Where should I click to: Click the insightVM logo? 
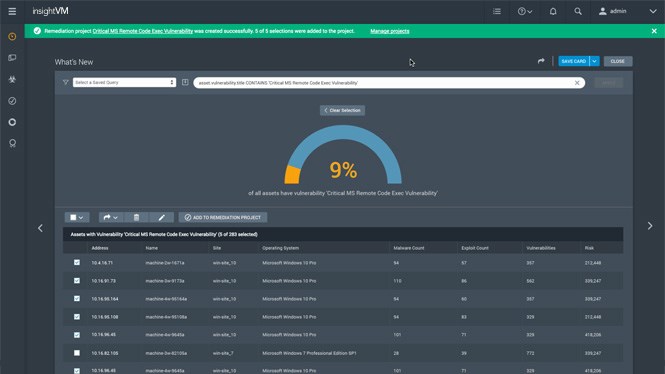[x=50, y=11]
